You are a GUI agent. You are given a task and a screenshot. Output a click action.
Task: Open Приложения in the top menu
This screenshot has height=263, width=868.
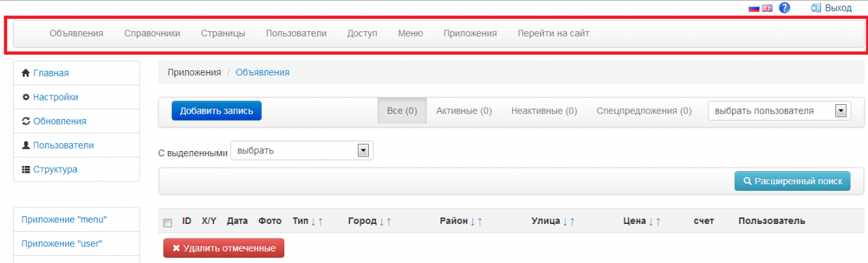tap(470, 33)
